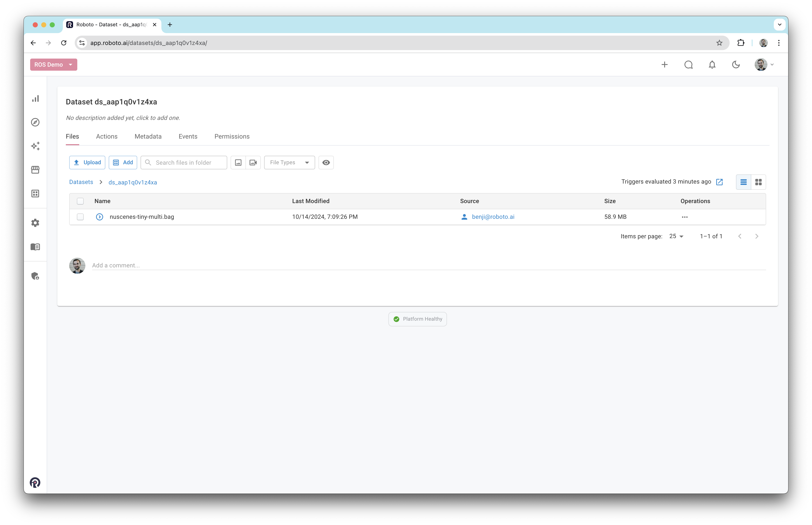Expand the File Types dropdown
812x525 pixels.
pyautogui.click(x=289, y=163)
